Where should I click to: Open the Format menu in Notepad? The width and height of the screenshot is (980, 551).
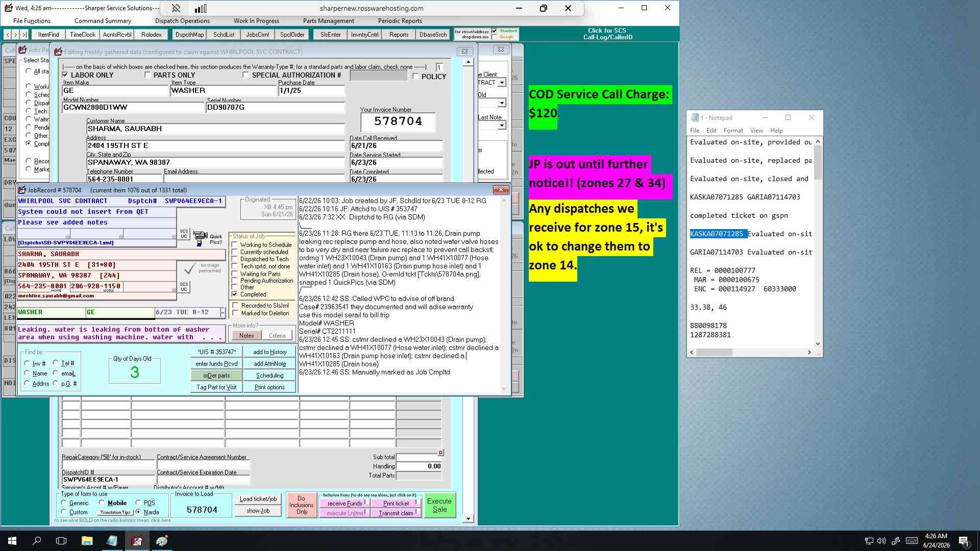pos(733,131)
